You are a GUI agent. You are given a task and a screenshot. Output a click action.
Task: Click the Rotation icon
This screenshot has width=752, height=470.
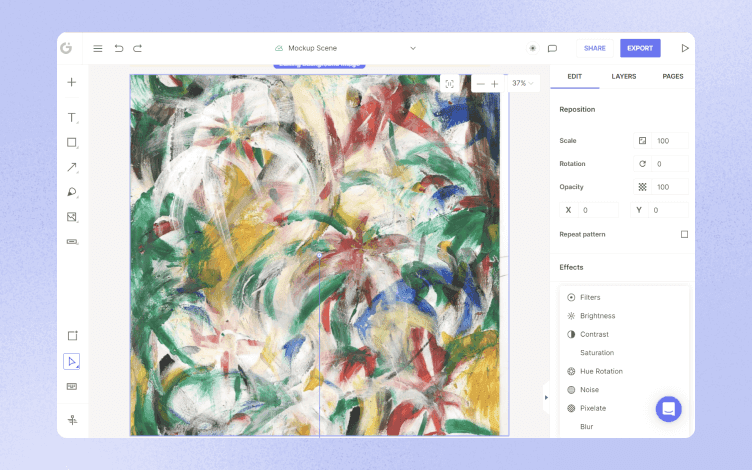[x=642, y=164]
